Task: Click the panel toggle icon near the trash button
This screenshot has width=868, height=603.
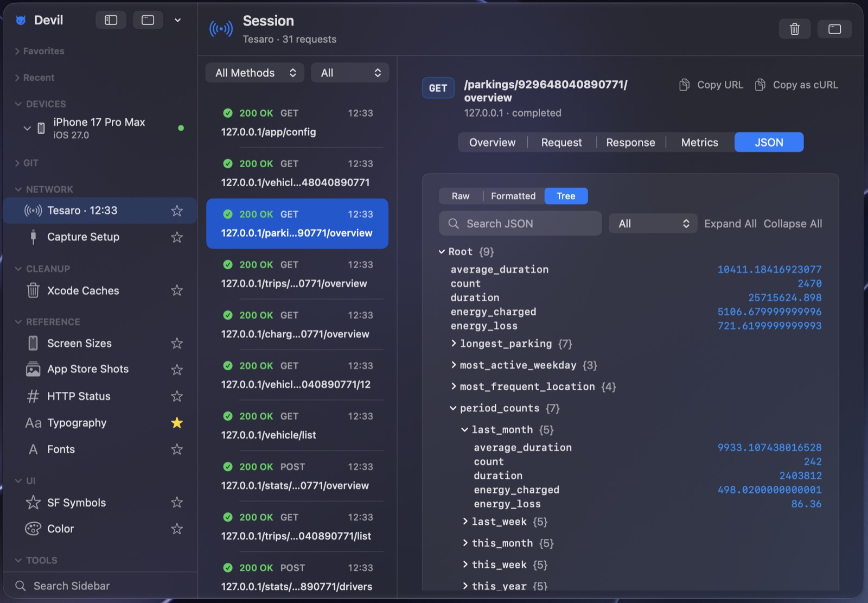Action: [834, 29]
